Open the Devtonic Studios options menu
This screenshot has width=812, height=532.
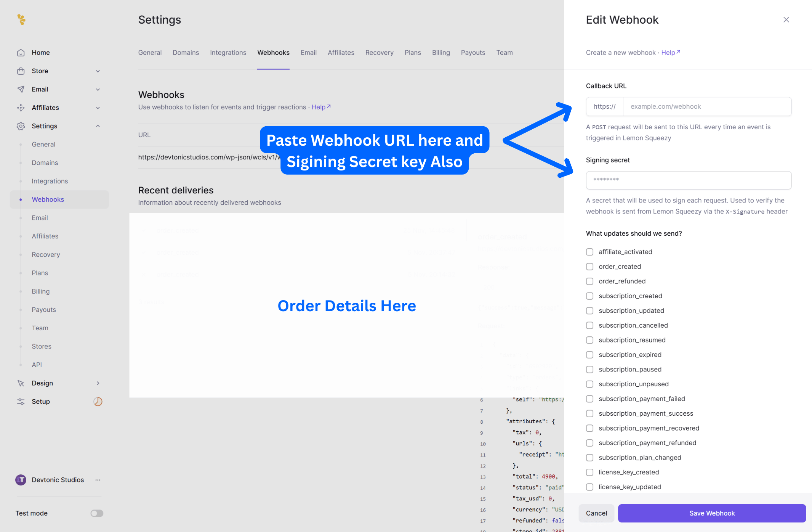[x=98, y=480]
